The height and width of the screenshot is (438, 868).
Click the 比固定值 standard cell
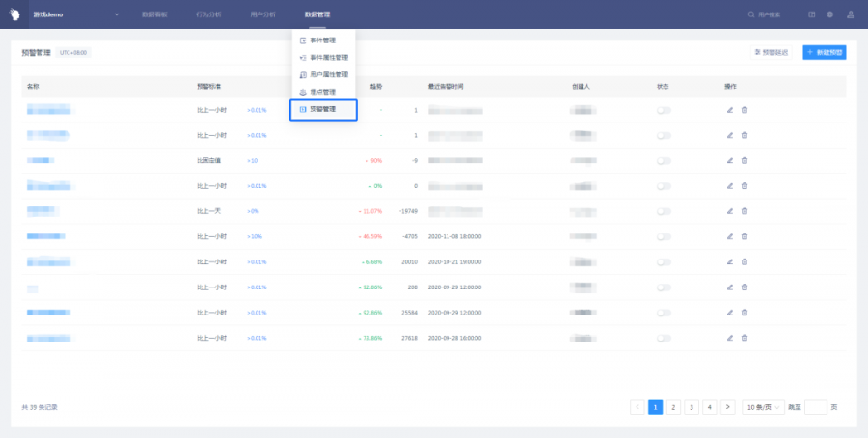tap(209, 160)
